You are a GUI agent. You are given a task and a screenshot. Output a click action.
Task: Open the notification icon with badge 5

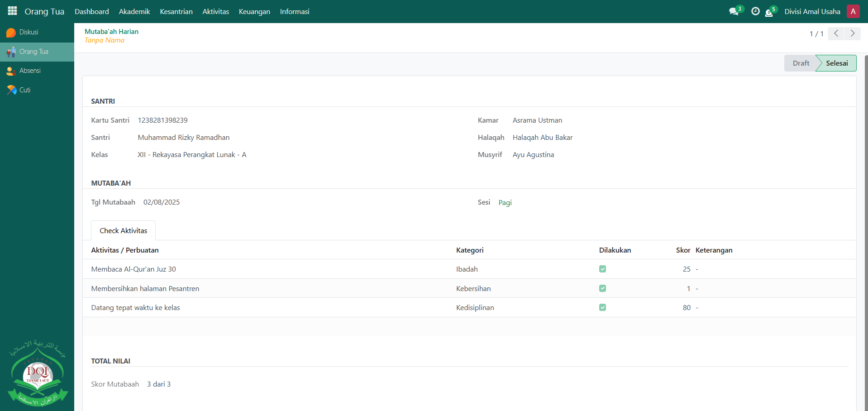pos(769,12)
